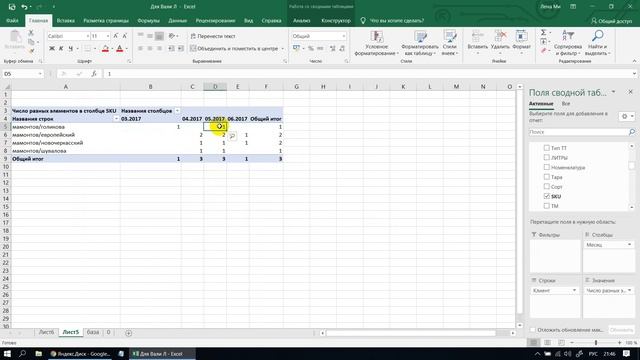
Task: Check the Тара field checkbox
Action: click(x=547, y=177)
